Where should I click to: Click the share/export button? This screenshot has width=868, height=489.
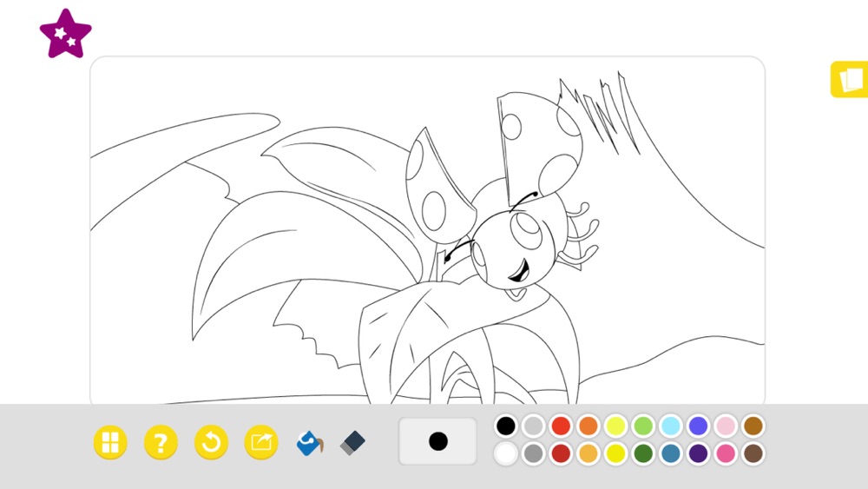pyautogui.click(x=261, y=442)
